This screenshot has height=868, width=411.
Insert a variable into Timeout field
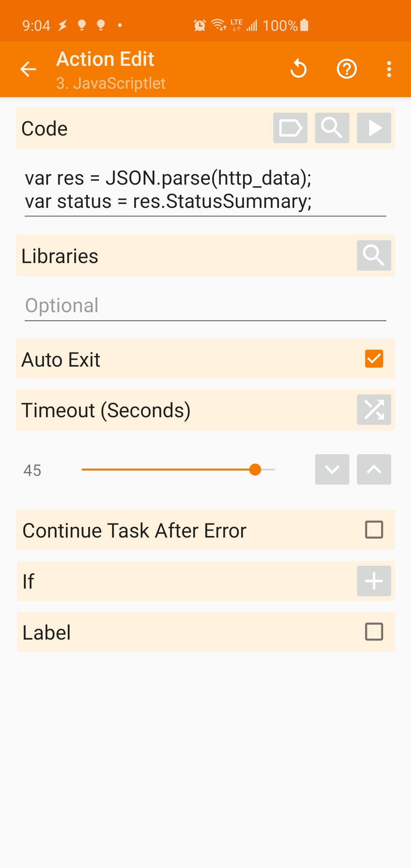pos(374,410)
